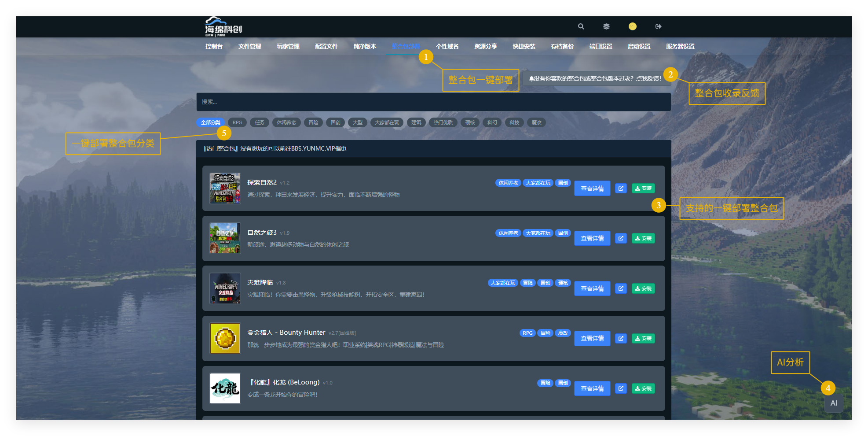Filter modpacks by RPG category
This screenshot has height=436, width=868.
(237, 122)
